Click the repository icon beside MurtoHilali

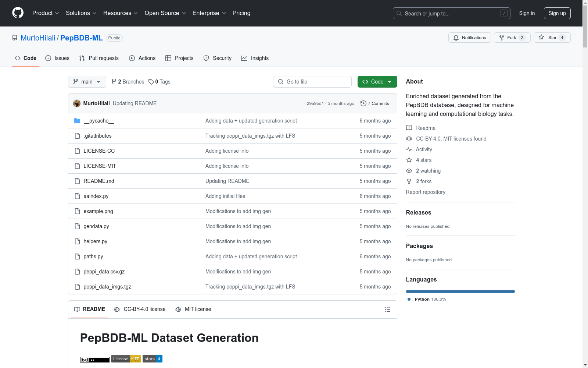point(15,38)
